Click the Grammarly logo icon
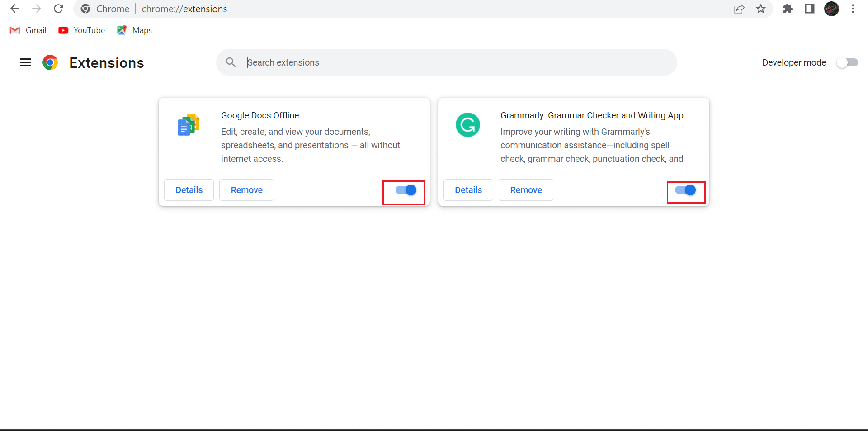 468,125
